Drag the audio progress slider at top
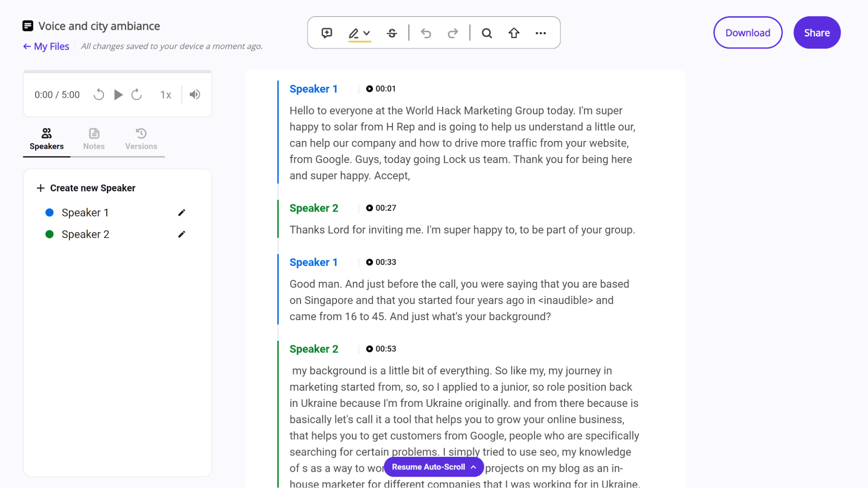The width and height of the screenshot is (868, 488). click(x=117, y=72)
